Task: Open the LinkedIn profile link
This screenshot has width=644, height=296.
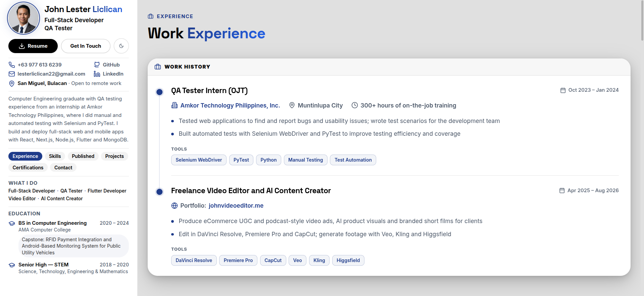Action: pyautogui.click(x=113, y=74)
